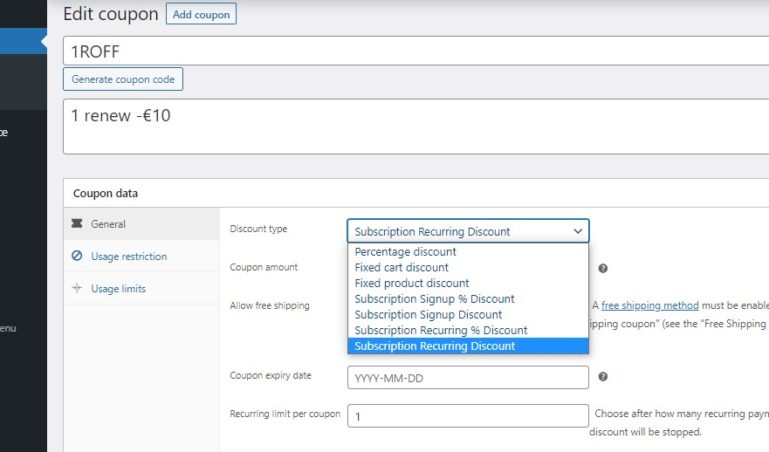The height and width of the screenshot is (452, 769).
Task: Click the coupon code field 1ROFF
Action: pyautogui.click(x=416, y=50)
